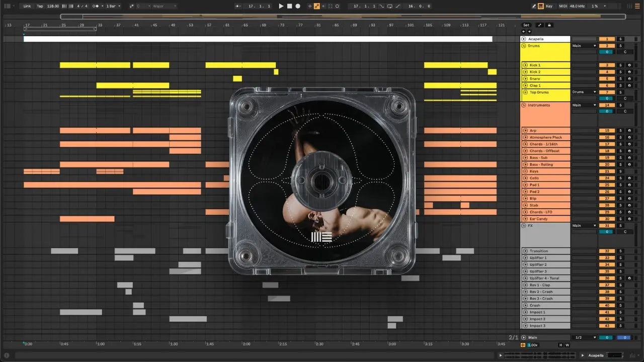644x362 pixels.
Task: Open the Major scale dropdown
Action: pyautogui.click(x=165, y=6)
